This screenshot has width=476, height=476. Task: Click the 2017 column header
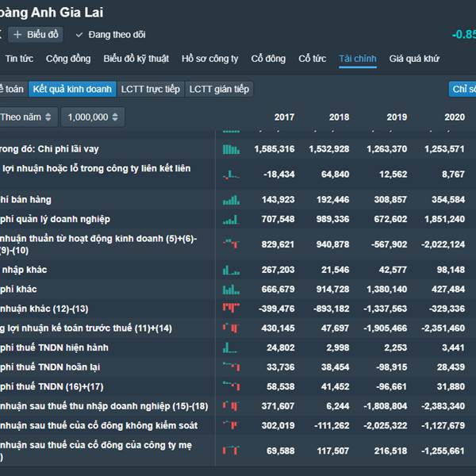284,117
